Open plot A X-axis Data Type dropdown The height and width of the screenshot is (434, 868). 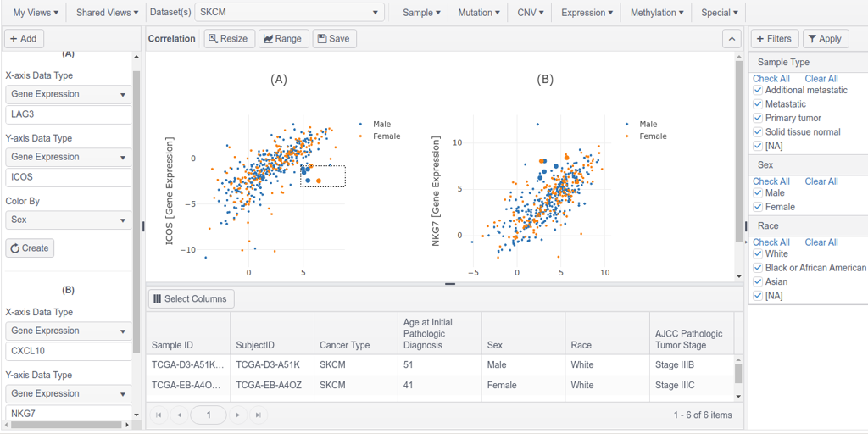(69, 94)
